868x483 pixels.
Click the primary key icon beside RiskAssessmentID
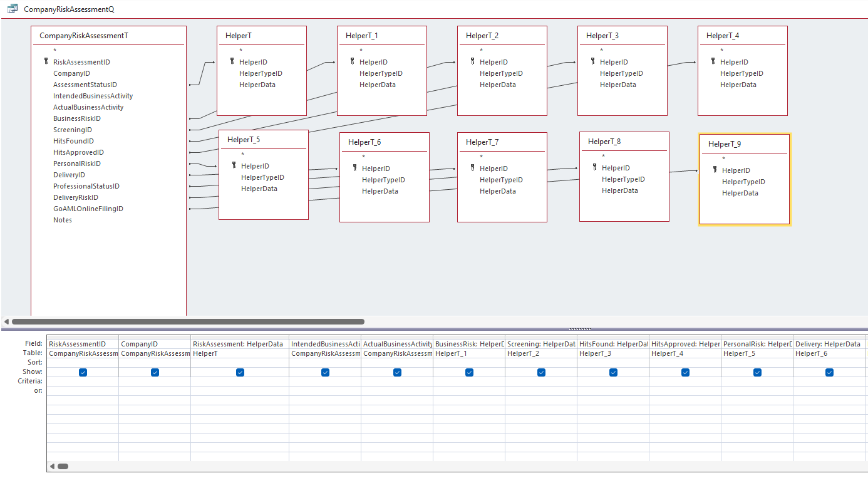[45, 62]
